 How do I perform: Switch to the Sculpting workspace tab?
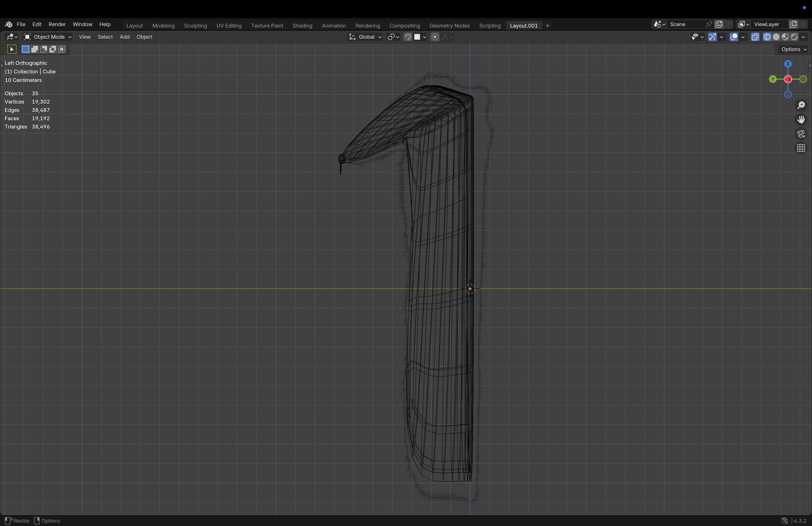tap(195, 26)
